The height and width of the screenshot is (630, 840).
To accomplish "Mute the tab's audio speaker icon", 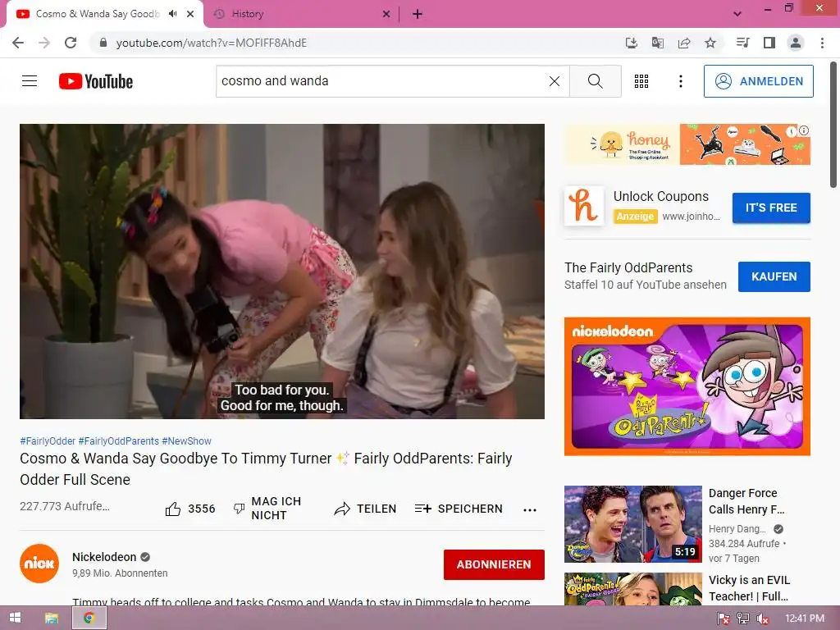I will pyautogui.click(x=172, y=14).
